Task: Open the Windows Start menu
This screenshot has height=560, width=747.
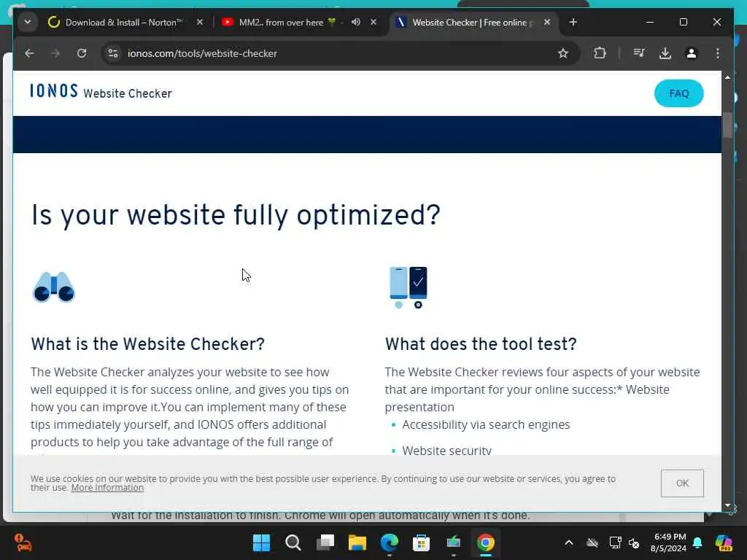Action: coord(261,542)
